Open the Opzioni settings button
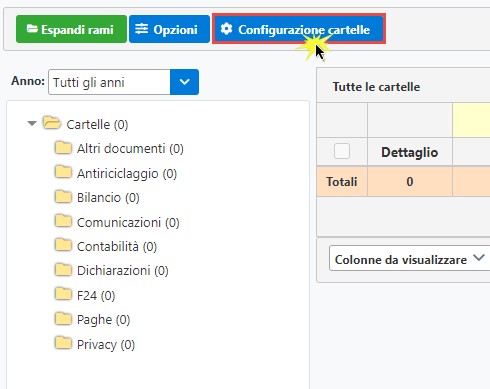The height and width of the screenshot is (389, 490). click(169, 29)
